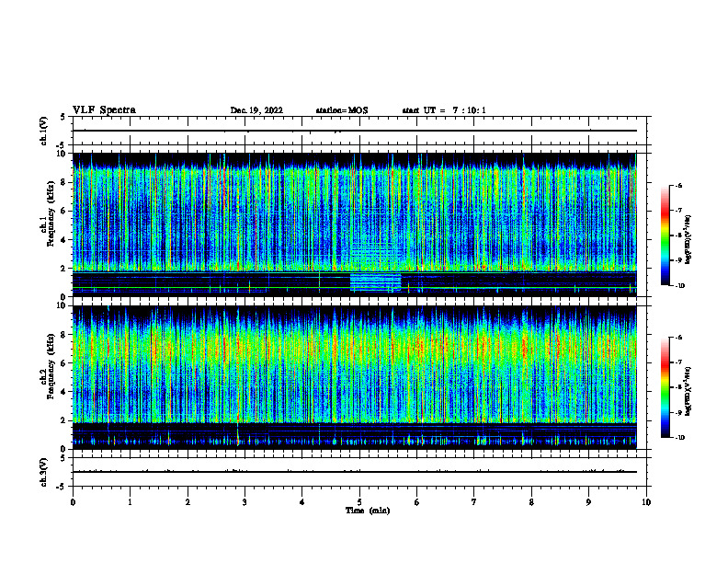Screen dimensions: 728x563
Task: Click time axis tick label "1"
Action: click(x=130, y=502)
